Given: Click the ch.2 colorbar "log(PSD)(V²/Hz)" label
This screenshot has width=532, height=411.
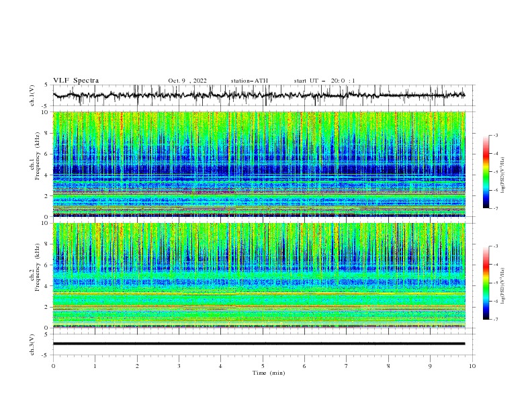Looking at the screenshot, I should (x=503, y=285).
